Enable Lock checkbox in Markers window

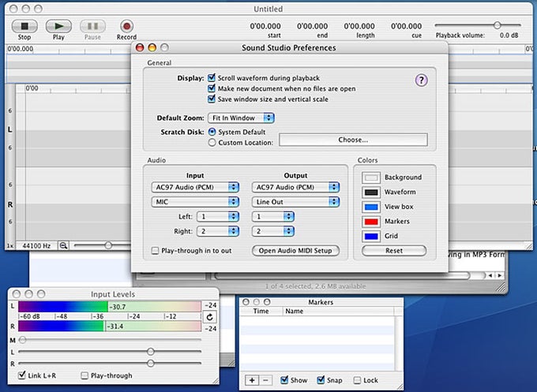[x=357, y=380]
